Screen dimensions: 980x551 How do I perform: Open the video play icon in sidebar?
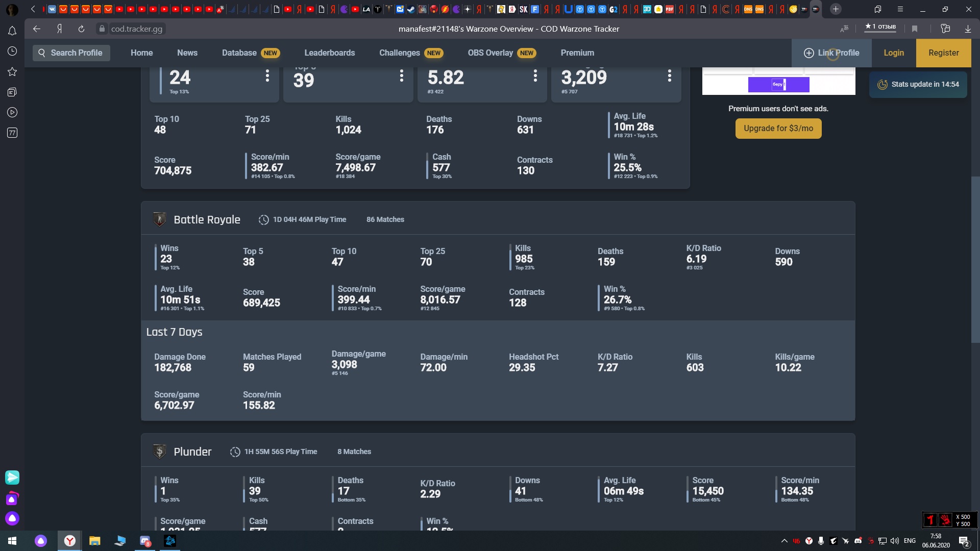[12, 112]
